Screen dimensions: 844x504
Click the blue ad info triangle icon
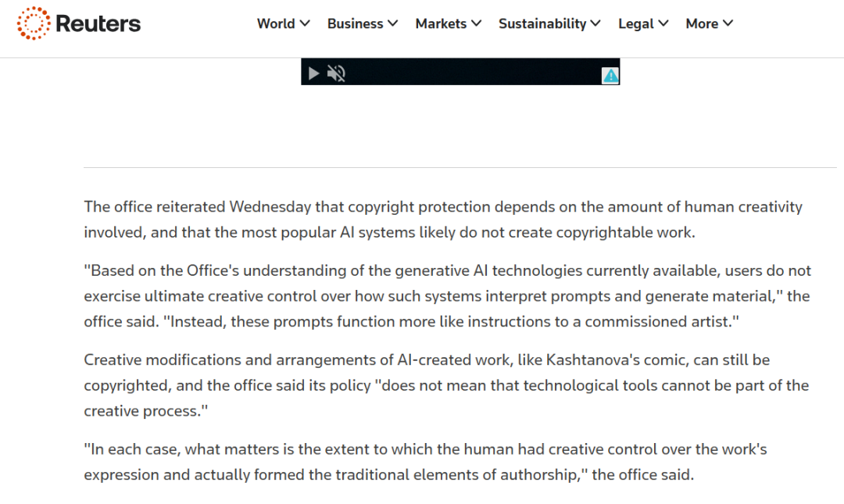coord(610,75)
